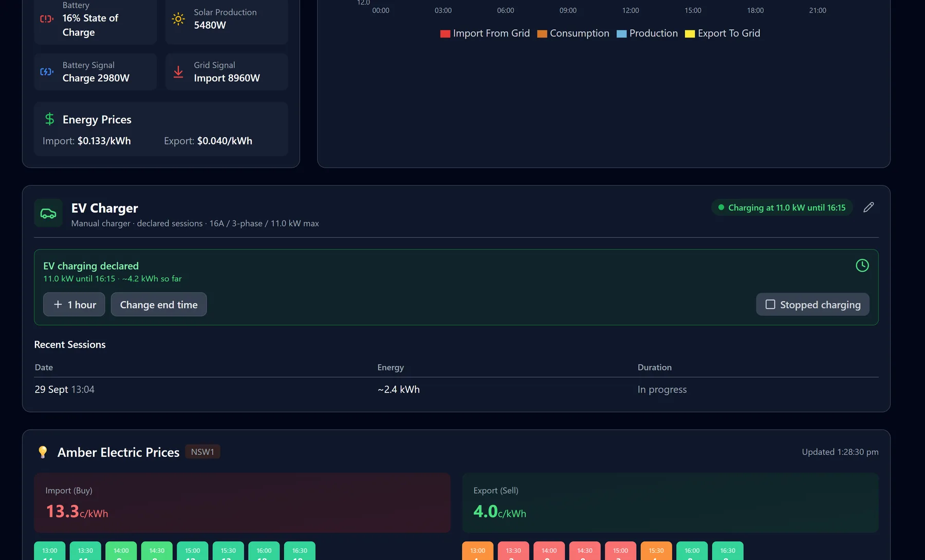Viewport: 925px width, 560px height.
Task: Toggle the Consumption legend swatch
Action: [x=542, y=34]
